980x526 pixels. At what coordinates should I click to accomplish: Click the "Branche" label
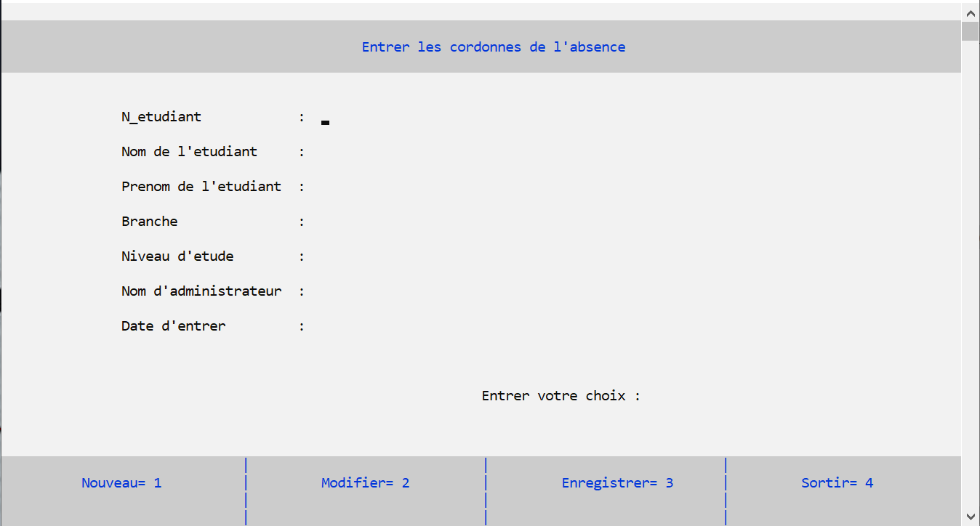click(150, 222)
